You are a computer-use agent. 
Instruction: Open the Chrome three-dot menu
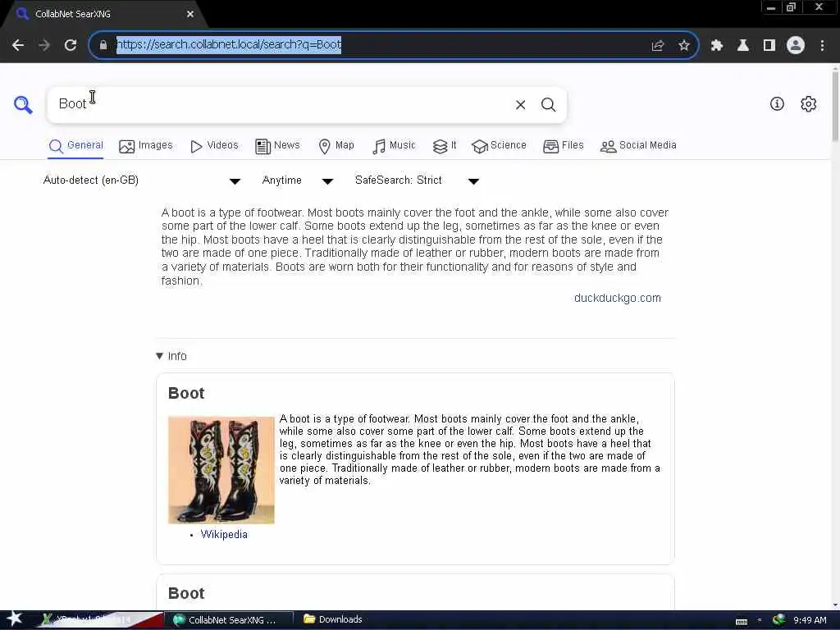(822, 45)
